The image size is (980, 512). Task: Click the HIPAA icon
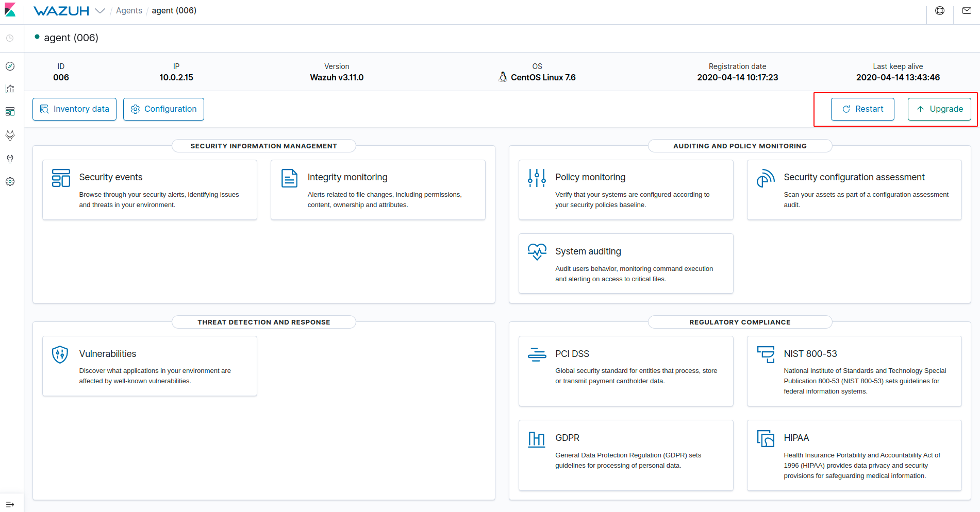766,439
